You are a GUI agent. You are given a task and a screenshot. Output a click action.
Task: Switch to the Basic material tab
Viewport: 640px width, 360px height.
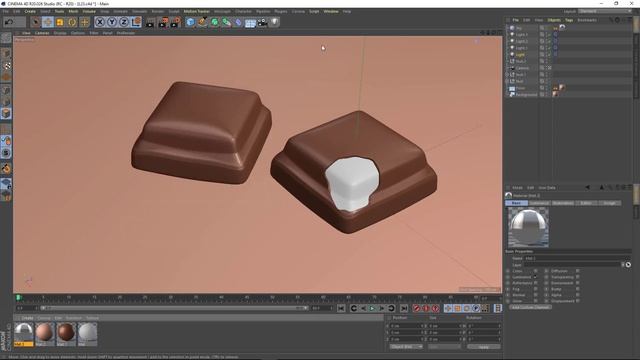click(x=516, y=203)
